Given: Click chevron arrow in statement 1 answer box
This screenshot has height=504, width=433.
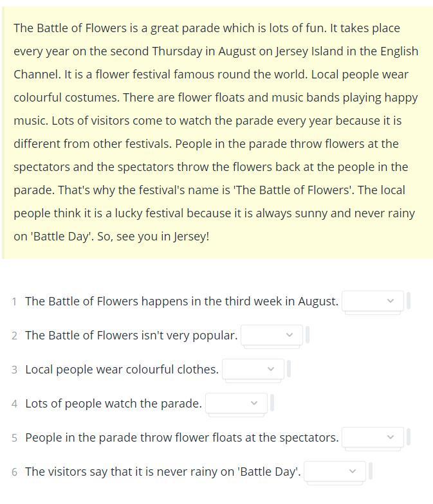Looking at the screenshot, I should tap(391, 301).
